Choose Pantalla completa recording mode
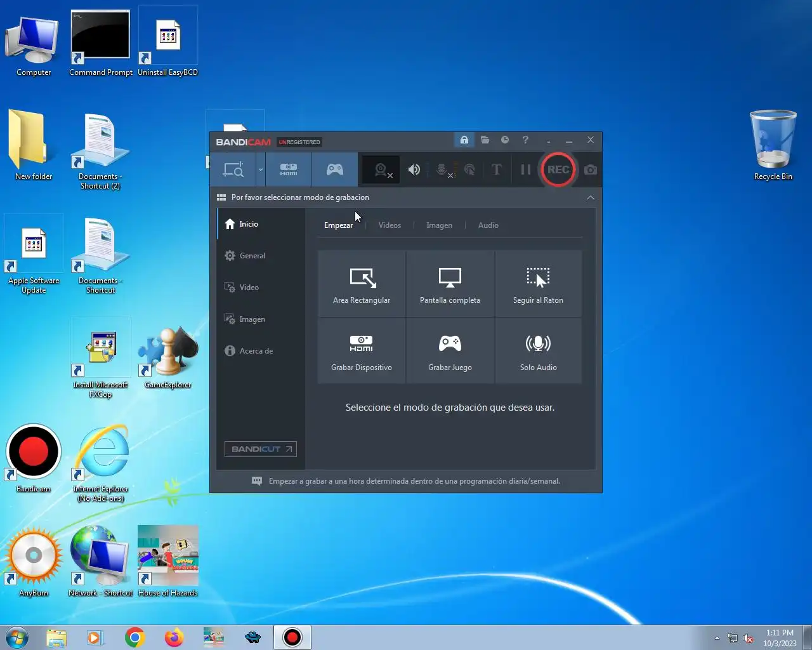 pyautogui.click(x=450, y=284)
